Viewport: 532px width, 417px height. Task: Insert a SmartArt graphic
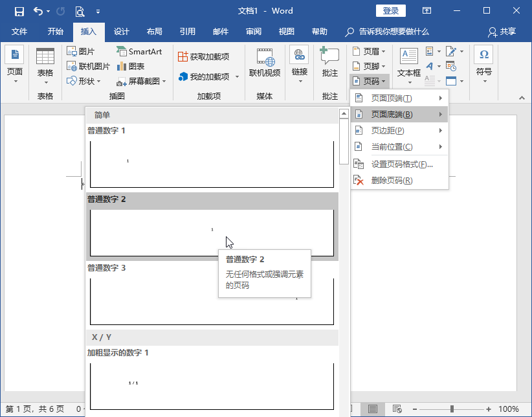(x=139, y=51)
